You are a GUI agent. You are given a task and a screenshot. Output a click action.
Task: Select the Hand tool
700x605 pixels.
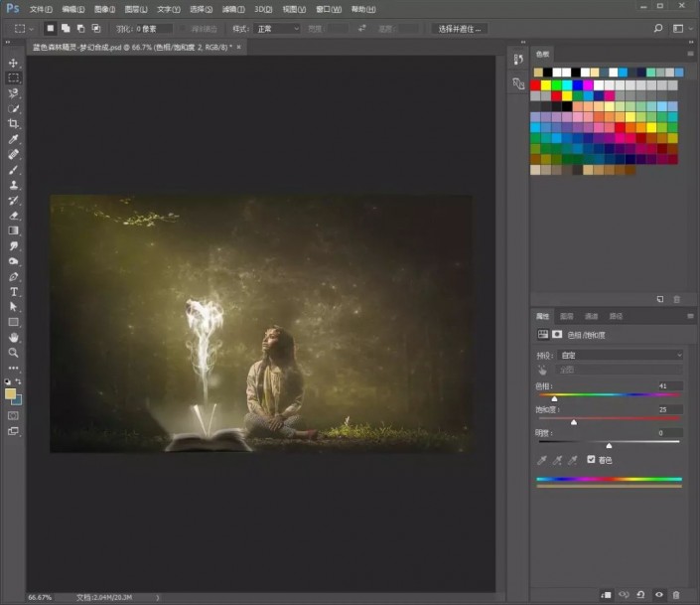(13, 338)
